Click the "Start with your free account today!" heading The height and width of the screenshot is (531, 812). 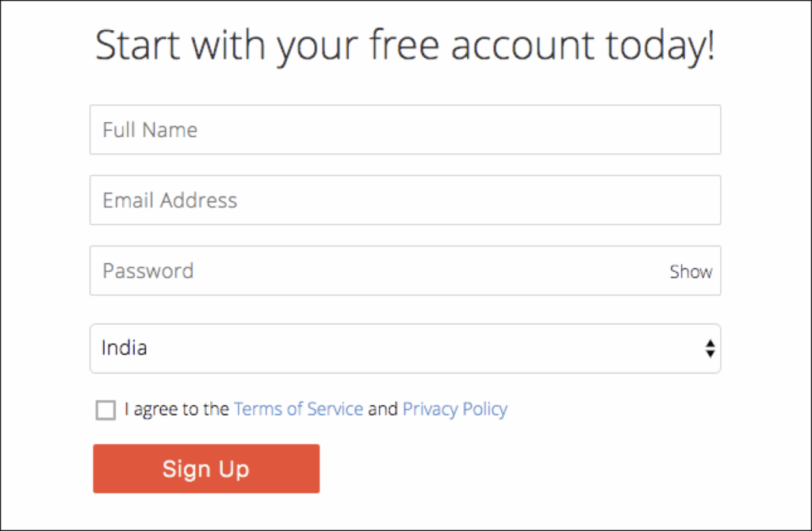coord(404,46)
